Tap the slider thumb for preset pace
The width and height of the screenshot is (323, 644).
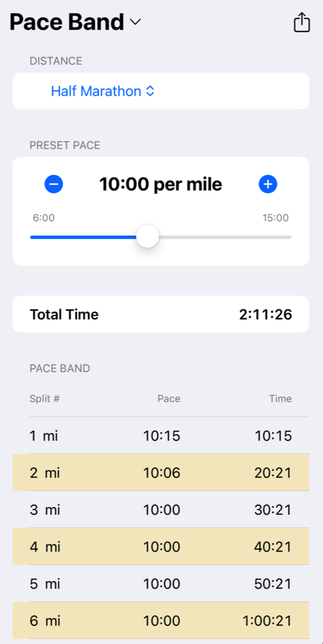(147, 236)
